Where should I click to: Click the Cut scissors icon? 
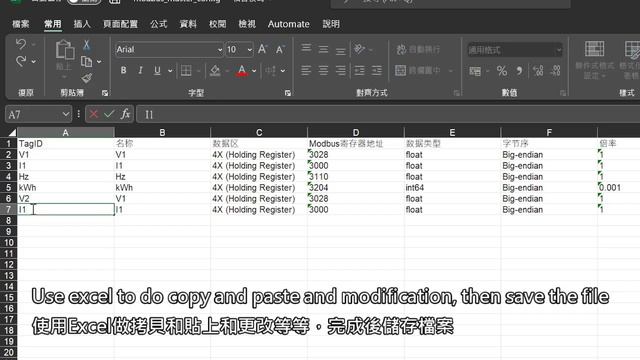(x=87, y=44)
